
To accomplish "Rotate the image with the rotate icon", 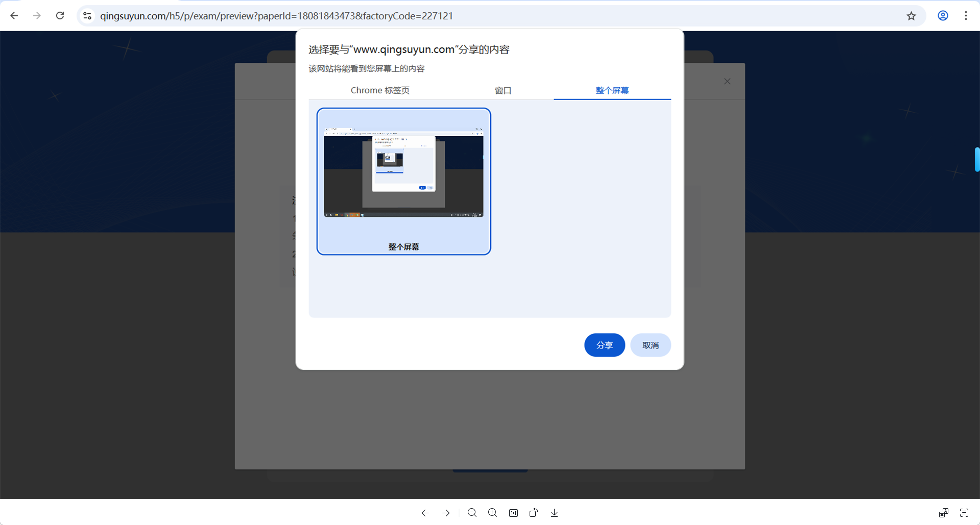I will pos(534,513).
